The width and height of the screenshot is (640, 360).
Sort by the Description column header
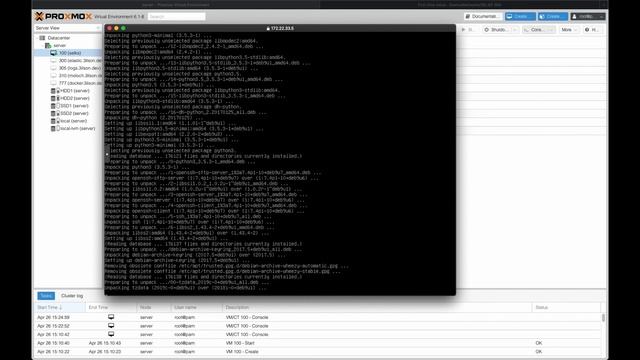(x=378, y=307)
